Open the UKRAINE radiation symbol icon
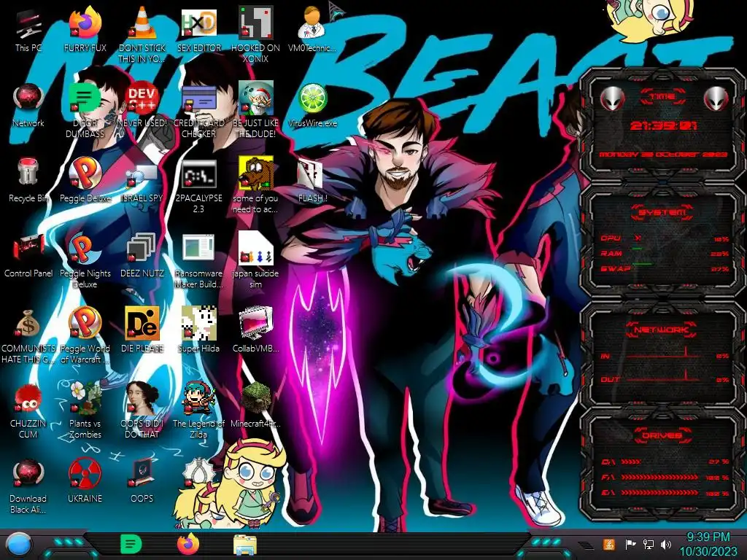This screenshot has width=747, height=560. [x=85, y=474]
